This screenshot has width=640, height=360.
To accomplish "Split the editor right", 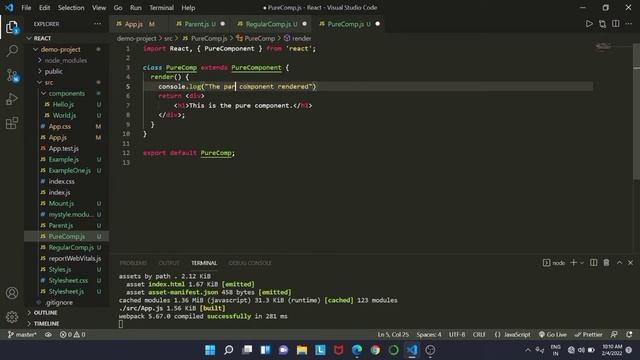I will coord(616,24).
